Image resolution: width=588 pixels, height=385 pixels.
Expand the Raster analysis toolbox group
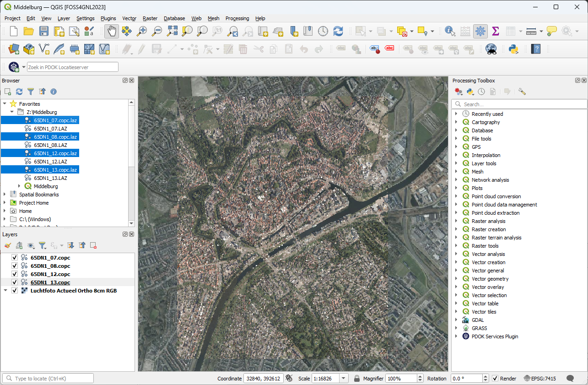pyautogui.click(x=456, y=221)
